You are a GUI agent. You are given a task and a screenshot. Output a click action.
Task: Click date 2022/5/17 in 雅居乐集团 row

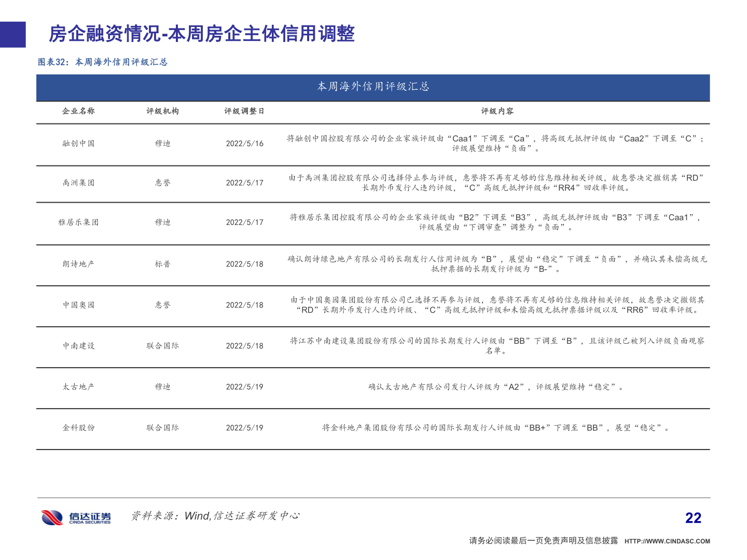[x=244, y=222]
